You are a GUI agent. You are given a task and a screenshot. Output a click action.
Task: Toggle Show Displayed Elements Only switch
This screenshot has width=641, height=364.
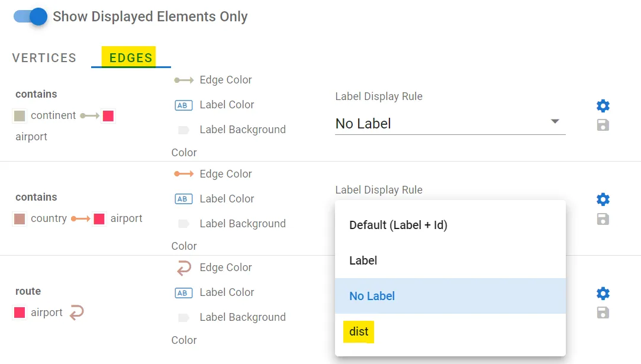coord(30,17)
